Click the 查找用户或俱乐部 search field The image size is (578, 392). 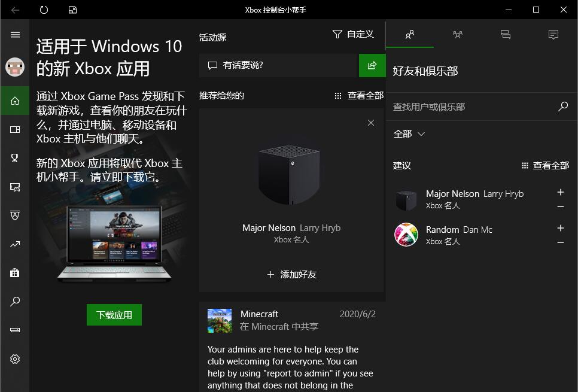pos(473,107)
